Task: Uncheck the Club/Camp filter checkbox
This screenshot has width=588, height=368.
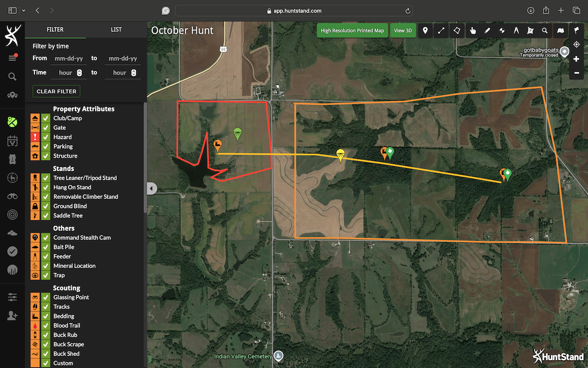Action: coord(46,118)
